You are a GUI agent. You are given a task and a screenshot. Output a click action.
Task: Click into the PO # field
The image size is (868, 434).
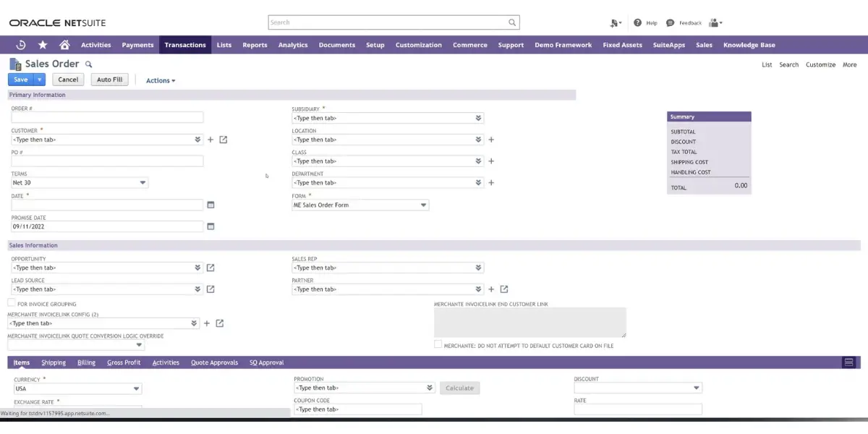(107, 161)
